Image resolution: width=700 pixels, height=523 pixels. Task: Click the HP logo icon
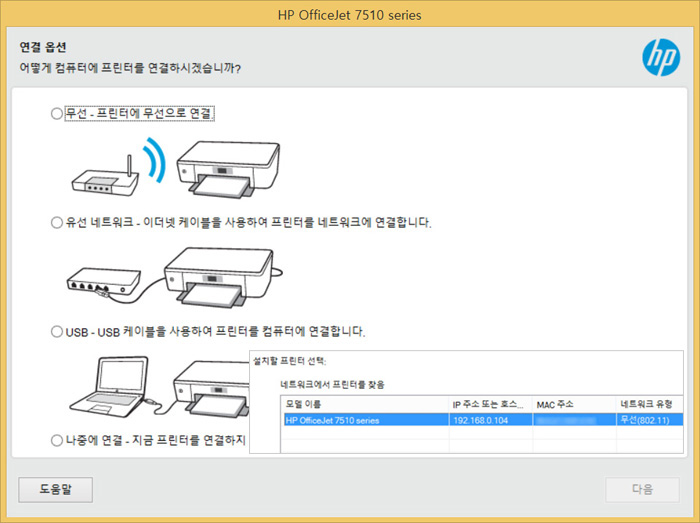point(661,57)
